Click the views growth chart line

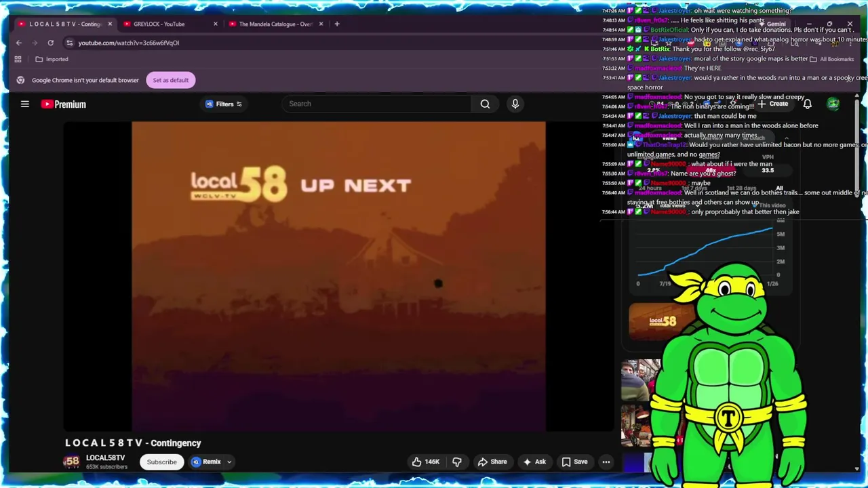[705, 252]
